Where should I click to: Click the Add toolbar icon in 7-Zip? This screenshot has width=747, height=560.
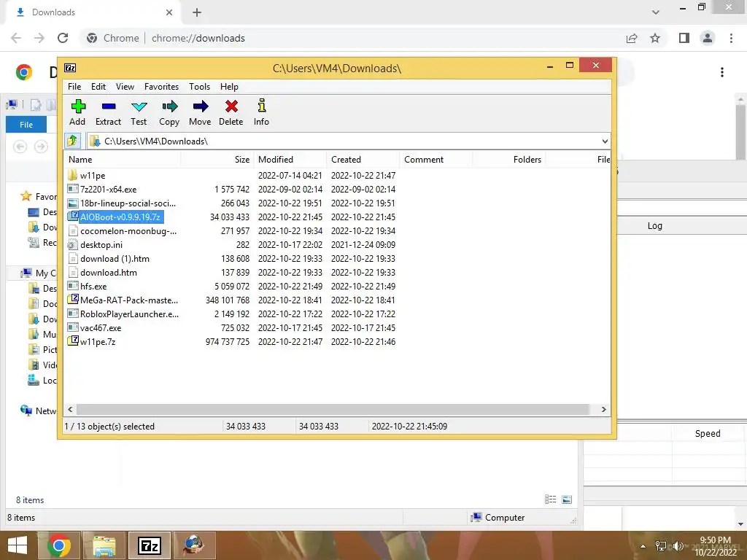[x=77, y=106]
